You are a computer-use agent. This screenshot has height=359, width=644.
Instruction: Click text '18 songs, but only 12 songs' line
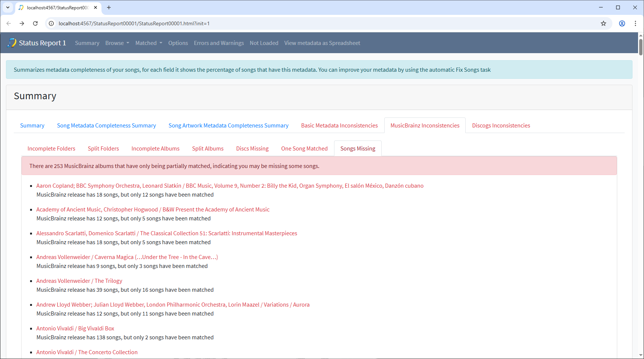click(125, 195)
